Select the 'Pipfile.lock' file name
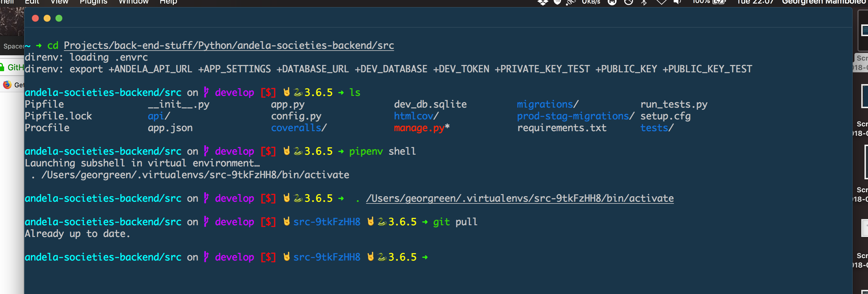868x294 pixels. [58, 116]
